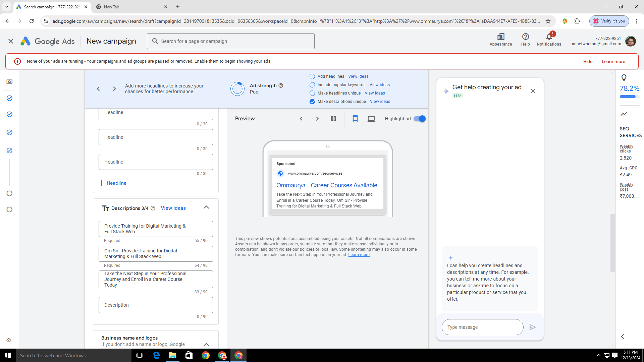Switch to the Search campaign browser tab

52,7
